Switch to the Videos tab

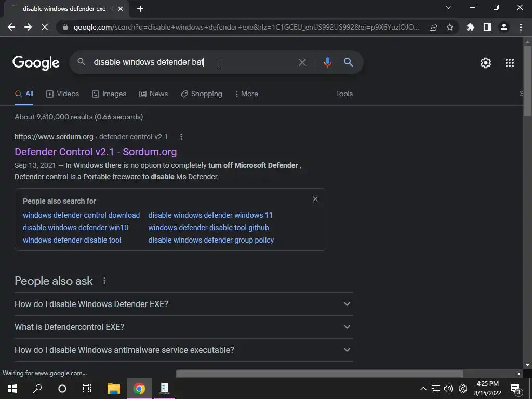pyautogui.click(x=62, y=94)
